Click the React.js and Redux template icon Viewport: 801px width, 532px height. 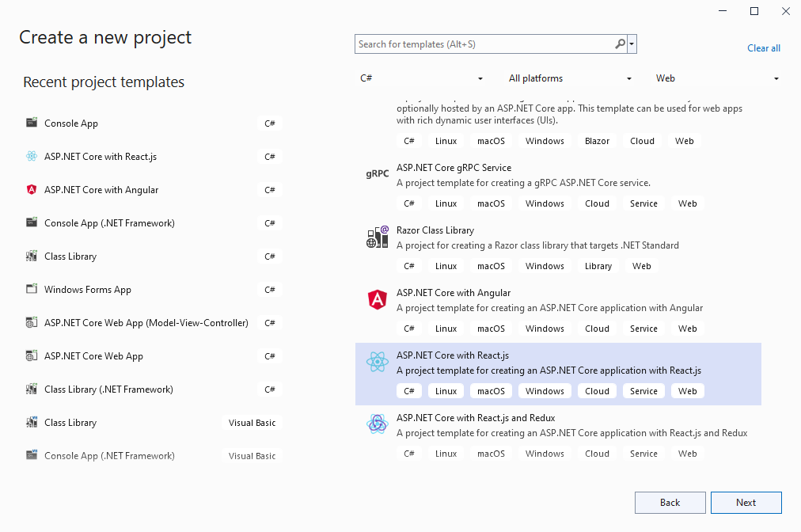(x=378, y=424)
